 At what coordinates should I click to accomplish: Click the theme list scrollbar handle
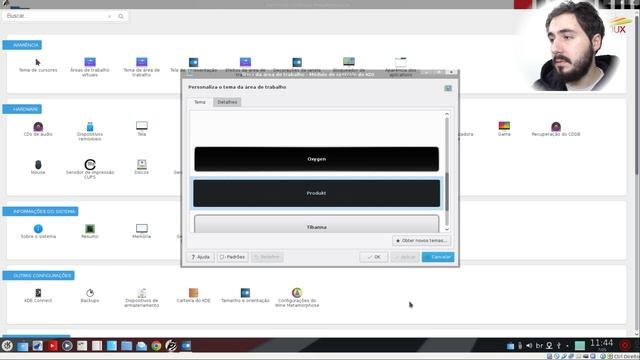pyautogui.click(x=447, y=191)
